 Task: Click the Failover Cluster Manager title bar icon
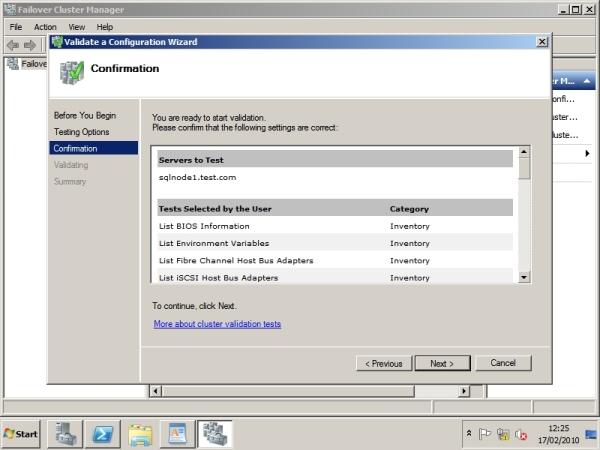click(x=10, y=9)
